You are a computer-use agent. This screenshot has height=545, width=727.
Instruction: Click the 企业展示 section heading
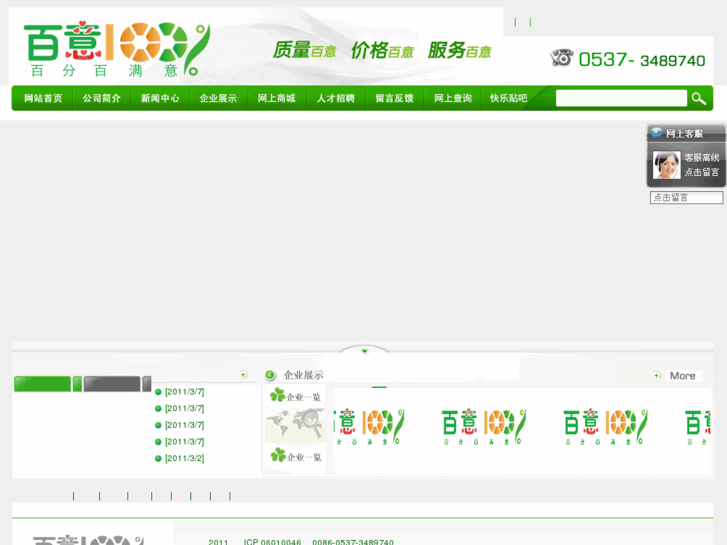point(303,375)
